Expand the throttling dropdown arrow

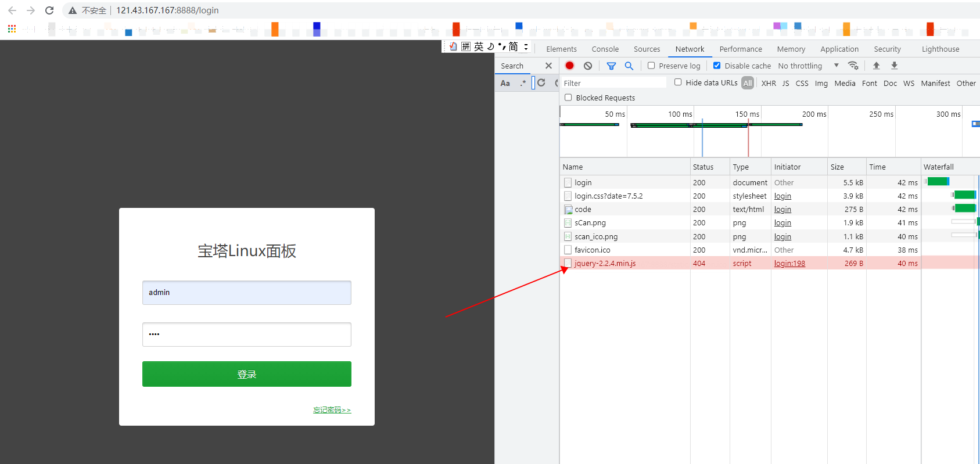point(837,66)
